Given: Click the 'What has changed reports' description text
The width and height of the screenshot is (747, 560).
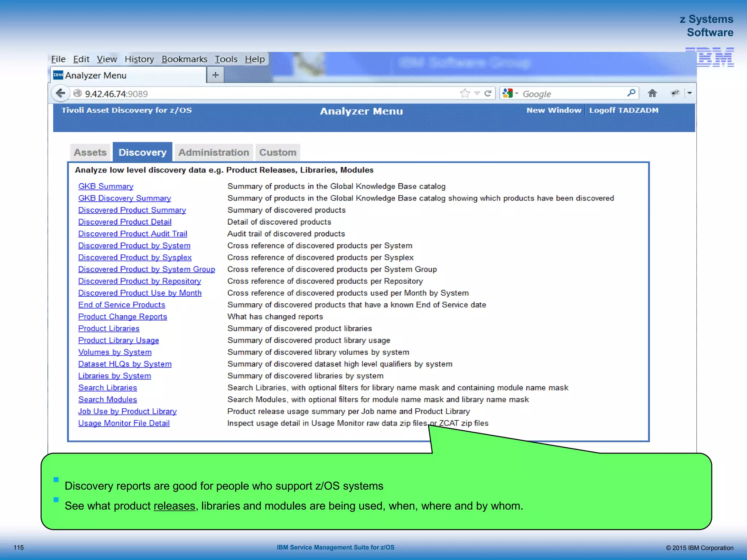Looking at the screenshot, I should tap(275, 317).
